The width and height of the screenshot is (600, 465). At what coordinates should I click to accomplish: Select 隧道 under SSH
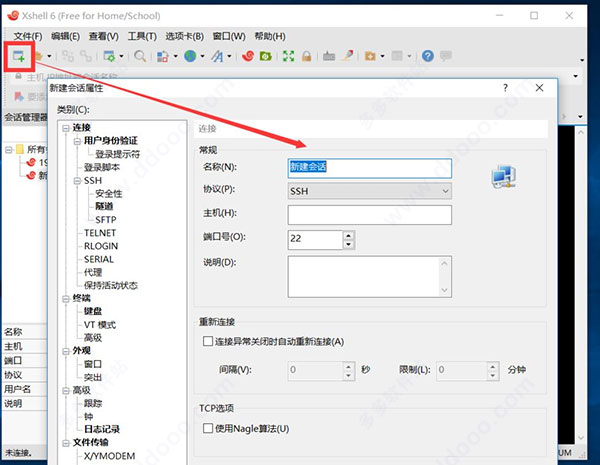[104, 206]
